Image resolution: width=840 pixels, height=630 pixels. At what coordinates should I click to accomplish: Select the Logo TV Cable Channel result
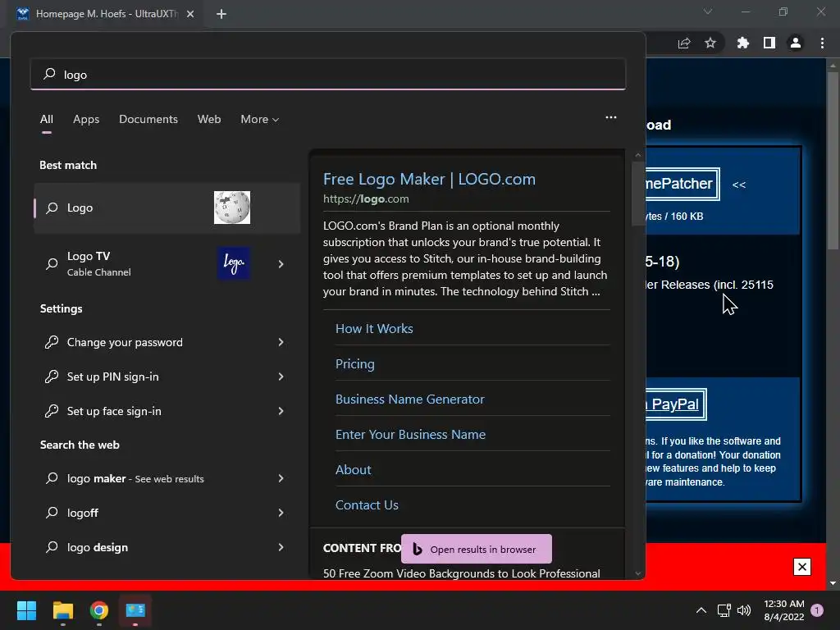coord(167,263)
